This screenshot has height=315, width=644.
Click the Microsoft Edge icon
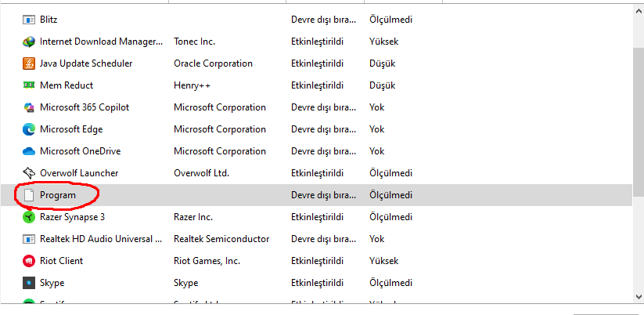pyautogui.click(x=29, y=129)
